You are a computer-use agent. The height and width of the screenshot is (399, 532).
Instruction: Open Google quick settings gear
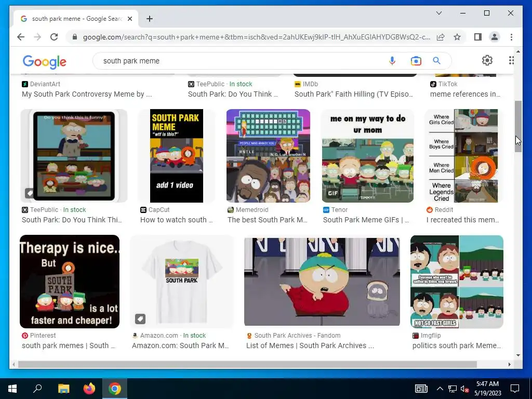[487, 60]
